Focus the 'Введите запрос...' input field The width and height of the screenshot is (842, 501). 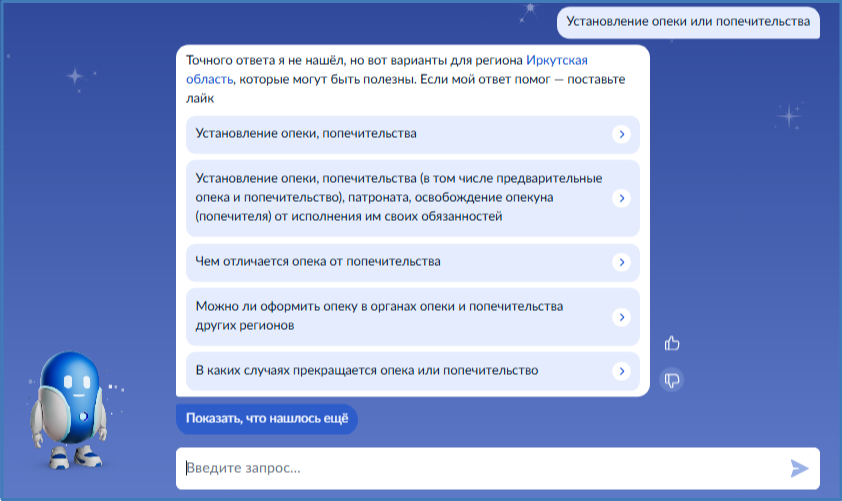(480, 468)
